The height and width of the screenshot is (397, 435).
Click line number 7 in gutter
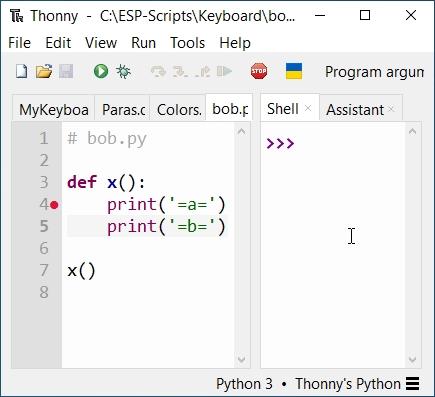[44, 270]
